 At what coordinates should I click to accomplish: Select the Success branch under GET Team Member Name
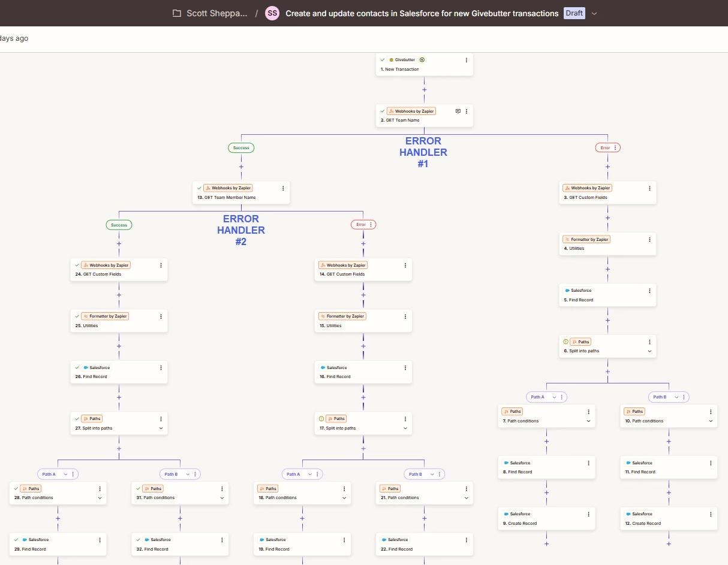[x=119, y=225]
